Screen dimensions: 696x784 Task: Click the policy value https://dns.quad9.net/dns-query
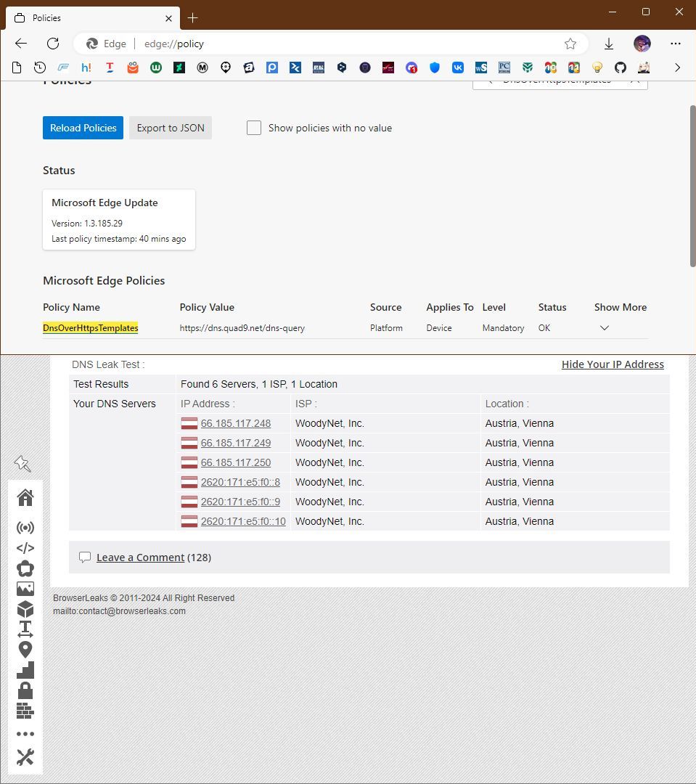tap(242, 328)
